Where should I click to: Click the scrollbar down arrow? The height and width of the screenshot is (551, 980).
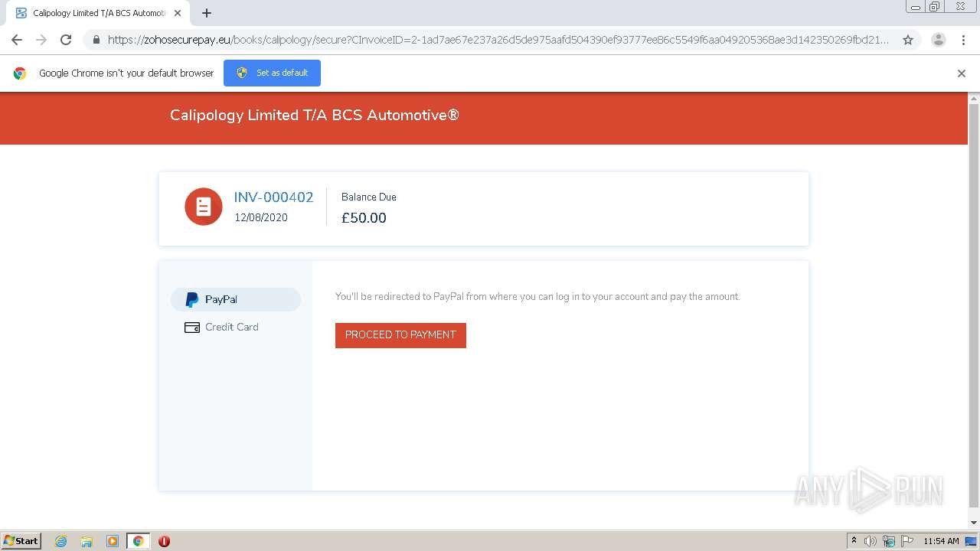click(x=974, y=523)
